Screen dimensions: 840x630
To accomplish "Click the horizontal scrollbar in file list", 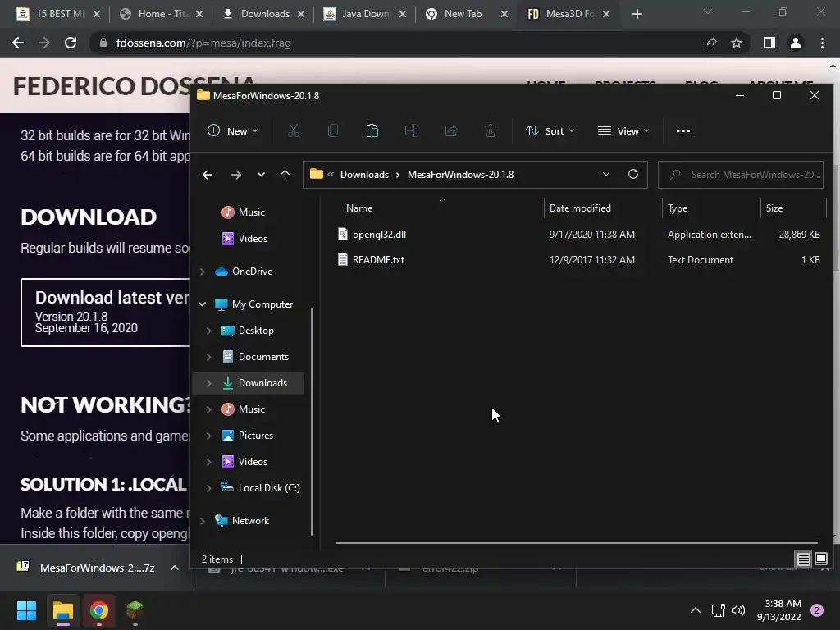I will click(x=577, y=543).
